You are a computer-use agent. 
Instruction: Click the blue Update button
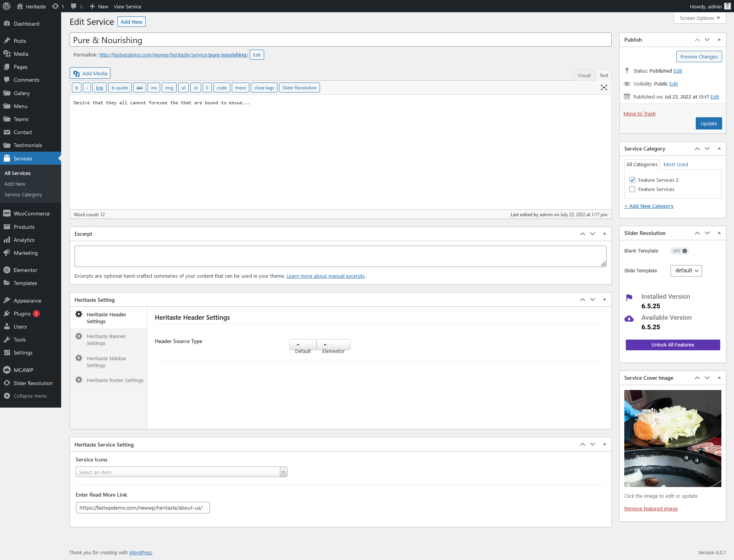[708, 123]
